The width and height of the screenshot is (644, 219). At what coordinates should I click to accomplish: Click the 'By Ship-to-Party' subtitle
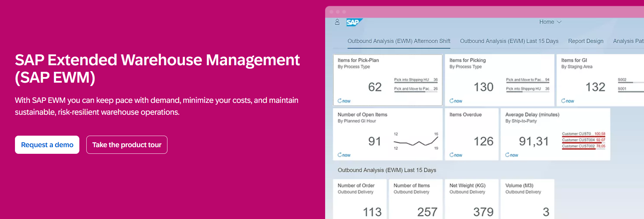tap(521, 121)
